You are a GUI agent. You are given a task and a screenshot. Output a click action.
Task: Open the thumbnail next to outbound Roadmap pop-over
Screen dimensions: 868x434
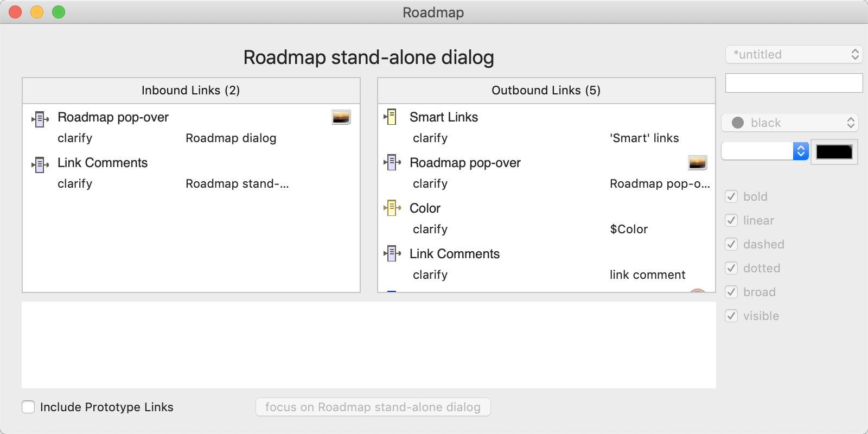click(698, 162)
